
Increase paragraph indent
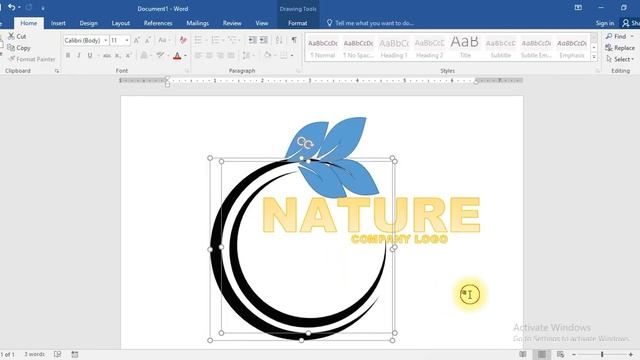(264, 40)
